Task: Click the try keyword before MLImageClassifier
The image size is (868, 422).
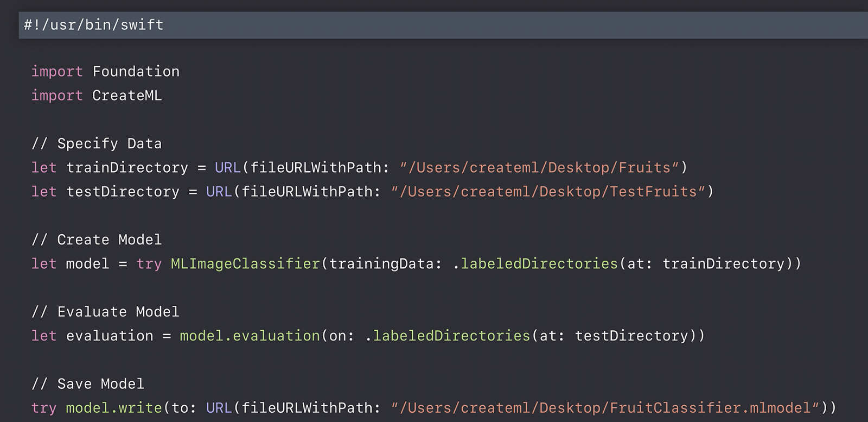Action: point(149,264)
